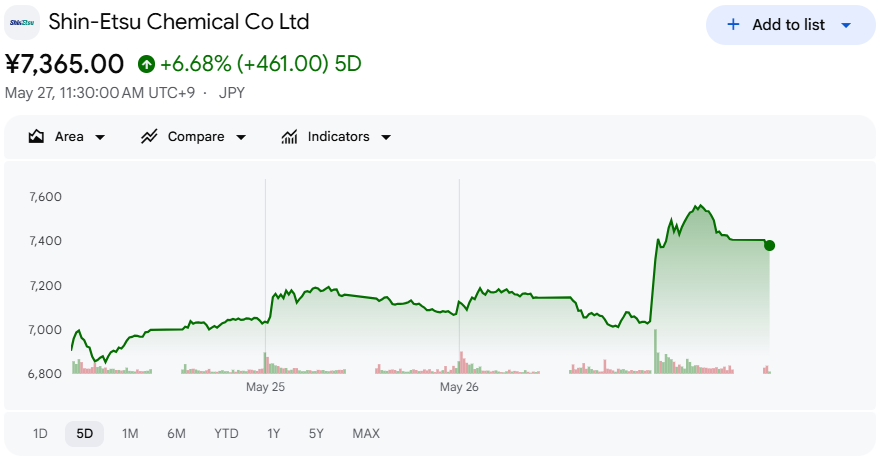
Task: Expand the Compare dropdown arrow
Action: point(241,137)
